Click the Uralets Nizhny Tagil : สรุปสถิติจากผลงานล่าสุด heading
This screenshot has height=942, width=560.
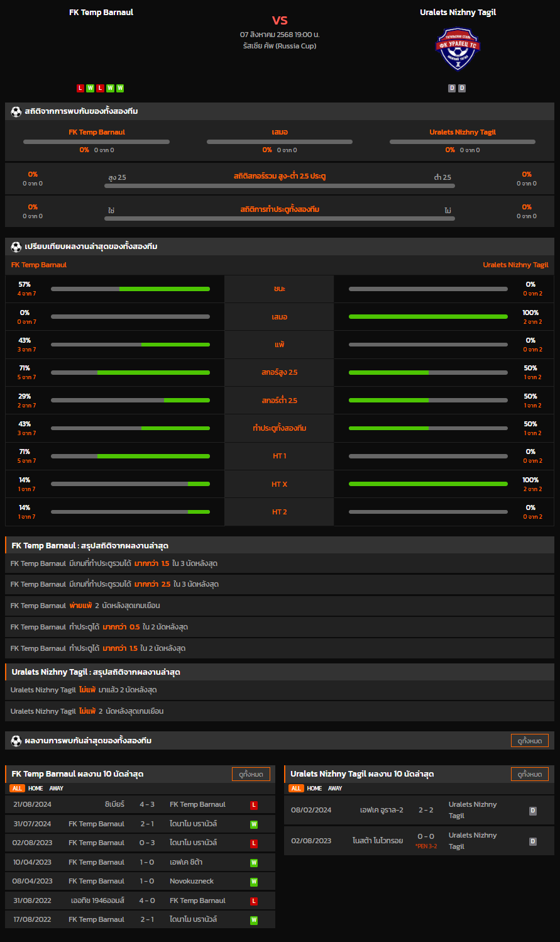tap(96, 672)
